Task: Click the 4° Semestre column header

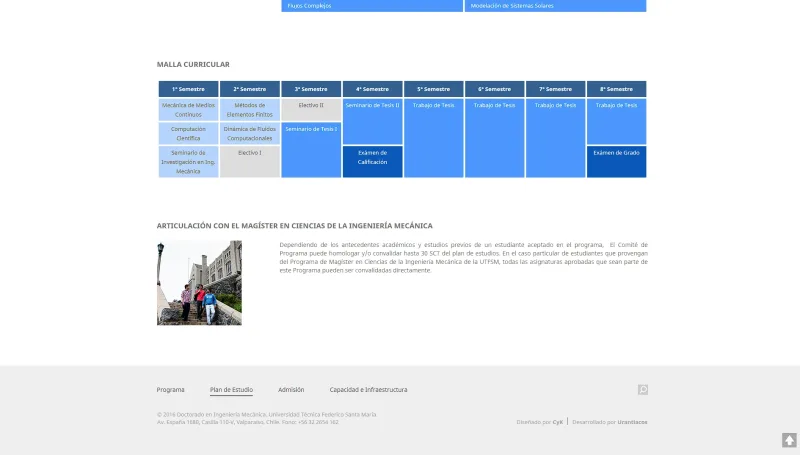Action: point(372,89)
